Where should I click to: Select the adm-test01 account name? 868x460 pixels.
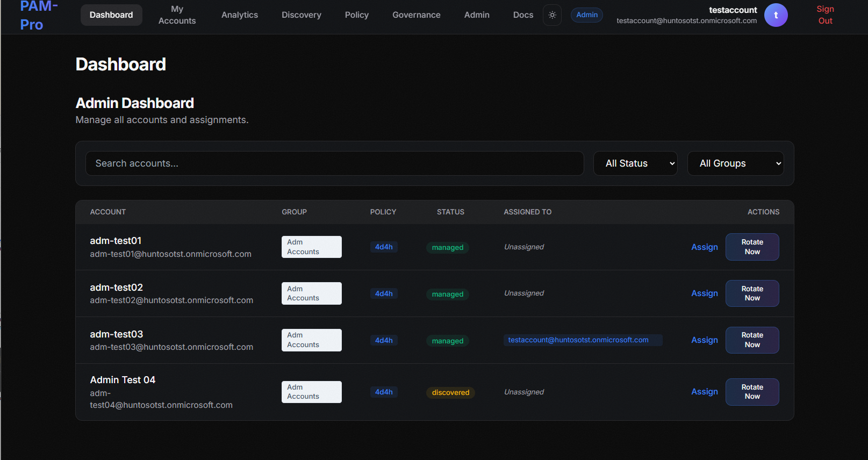(x=116, y=241)
